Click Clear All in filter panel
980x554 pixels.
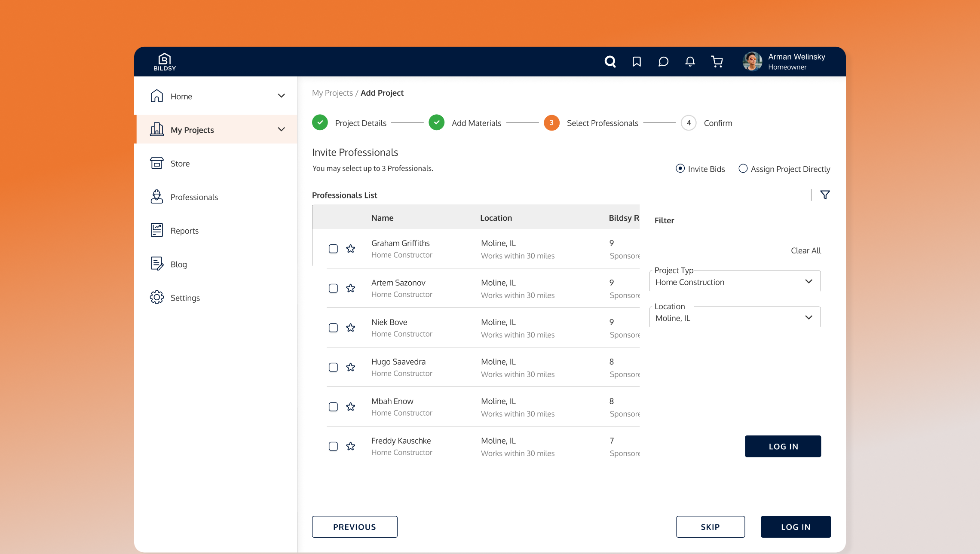[805, 251]
